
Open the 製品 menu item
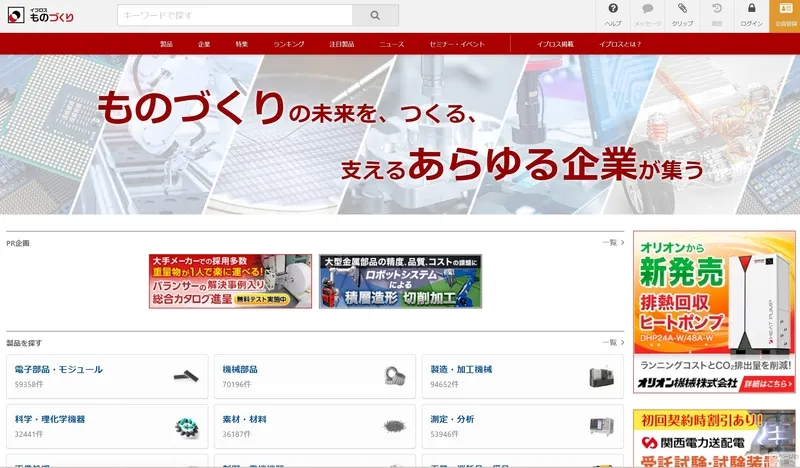pos(166,44)
